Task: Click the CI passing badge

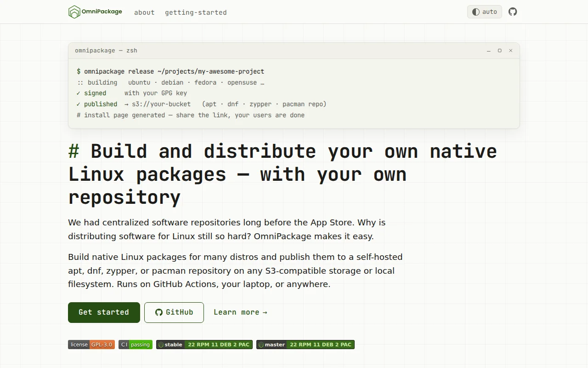Action: point(136,345)
